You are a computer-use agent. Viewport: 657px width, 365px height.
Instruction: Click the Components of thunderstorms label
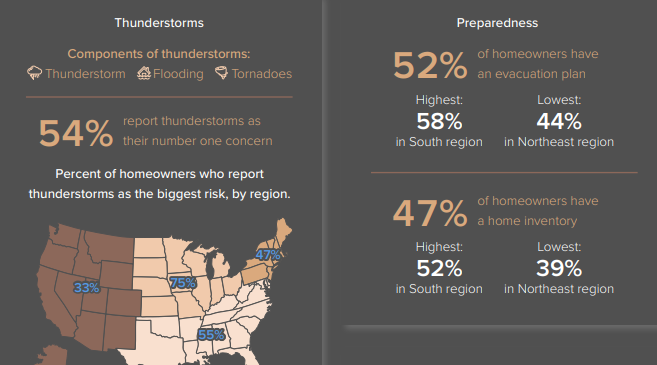coord(159,54)
